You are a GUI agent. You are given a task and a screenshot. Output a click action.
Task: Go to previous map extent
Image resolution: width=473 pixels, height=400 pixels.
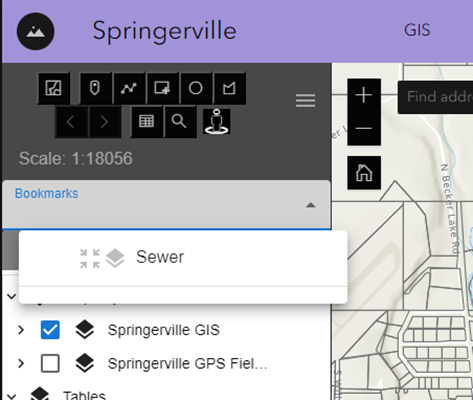pyautogui.click(x=71, y=122)
